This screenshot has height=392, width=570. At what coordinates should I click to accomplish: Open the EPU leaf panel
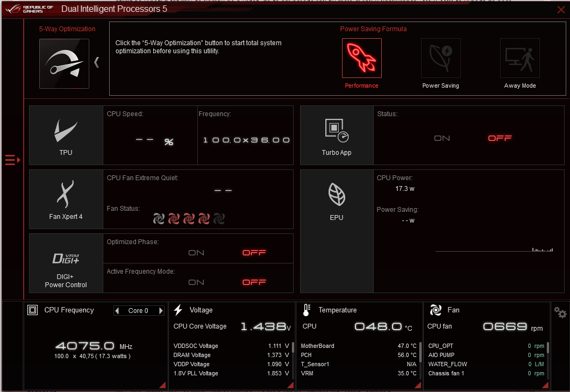(x=337, y=199)
